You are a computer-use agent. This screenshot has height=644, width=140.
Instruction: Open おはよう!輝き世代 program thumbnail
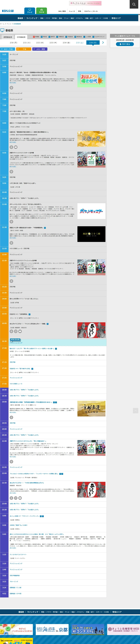pos(91,79)
